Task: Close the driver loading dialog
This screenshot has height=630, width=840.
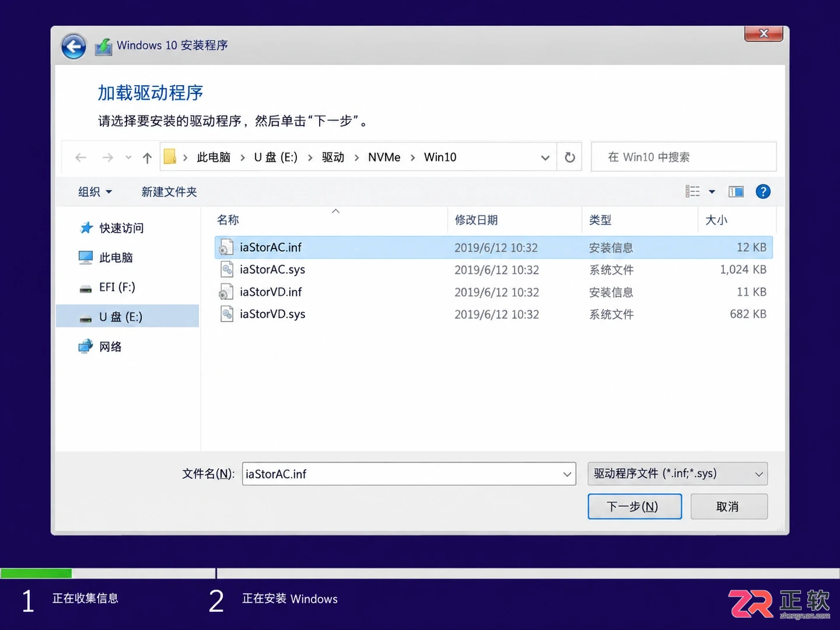Action: tap(764, 34)
